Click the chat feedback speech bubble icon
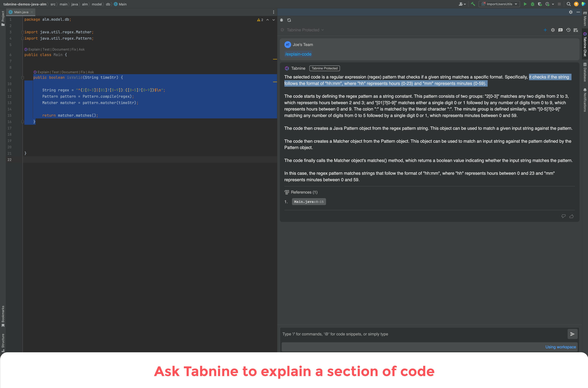 [x=561, y=30]
